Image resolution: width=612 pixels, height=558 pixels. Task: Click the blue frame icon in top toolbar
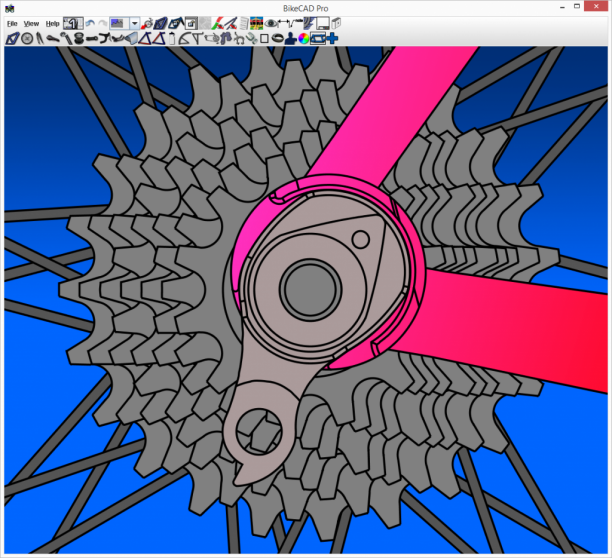(x=160, y=23)
